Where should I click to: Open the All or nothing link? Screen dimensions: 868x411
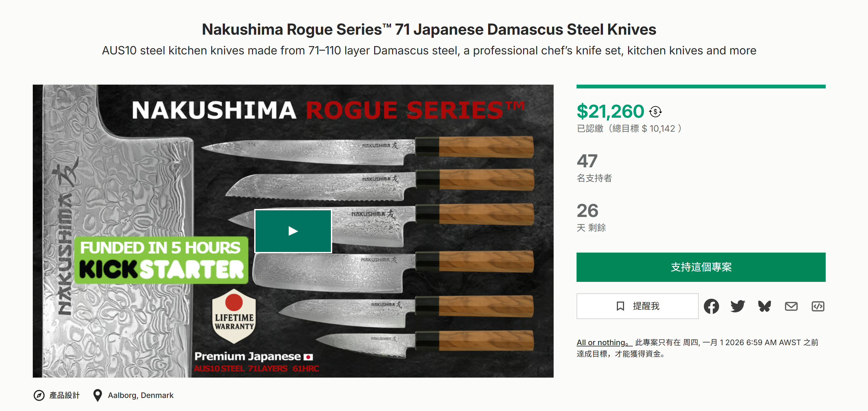pyautogui.click(x=601, y=342)
